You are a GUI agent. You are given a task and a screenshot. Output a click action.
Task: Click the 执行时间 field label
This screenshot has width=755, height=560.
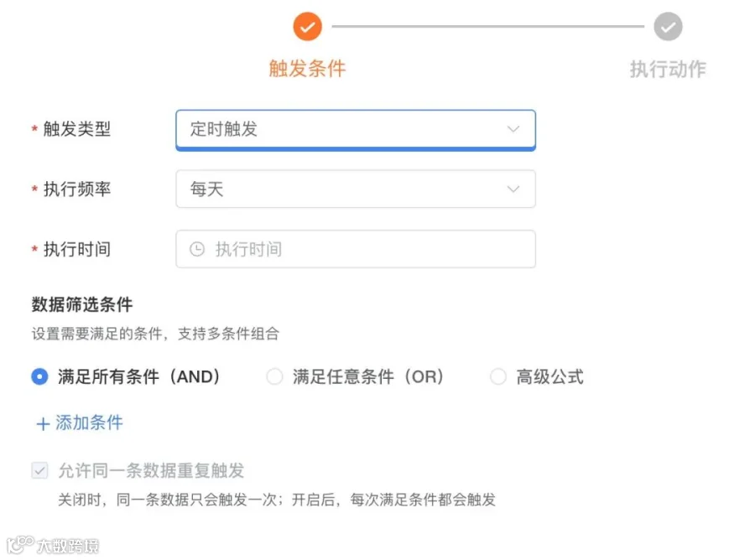(x=77, y=249)
